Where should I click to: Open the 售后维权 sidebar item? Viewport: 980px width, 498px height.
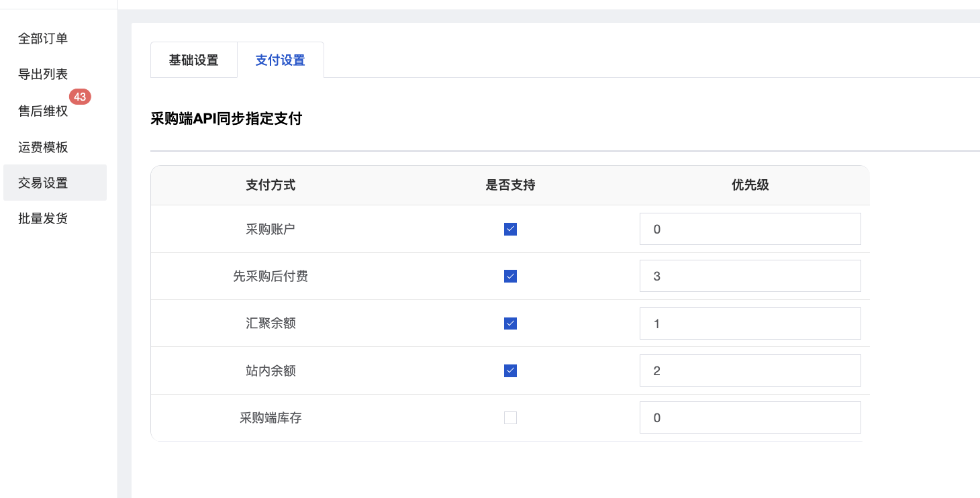click(x=43, y=111)
